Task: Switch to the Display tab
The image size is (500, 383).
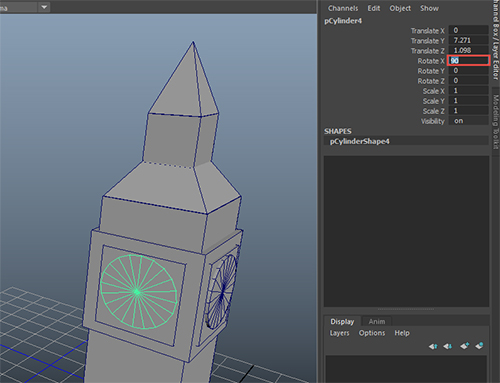Action: pos(342,322)
